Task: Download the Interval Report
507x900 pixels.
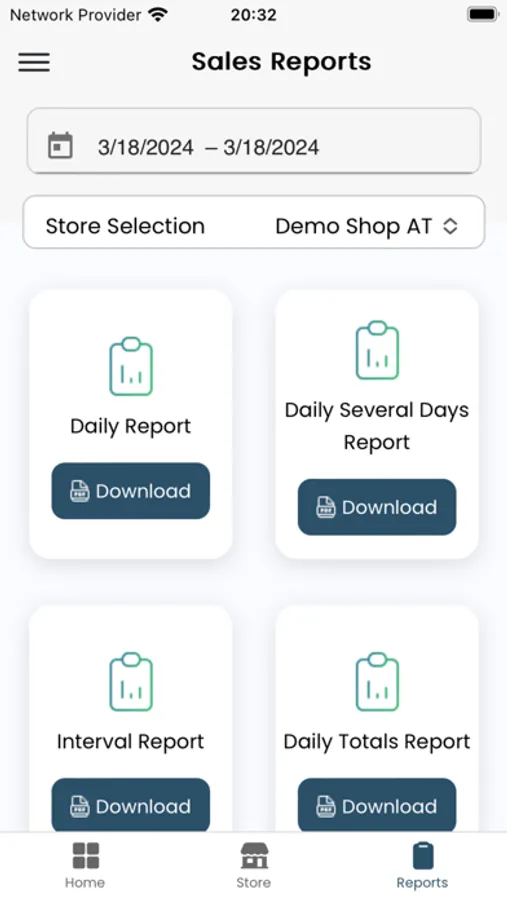Action: pos(131,805)
